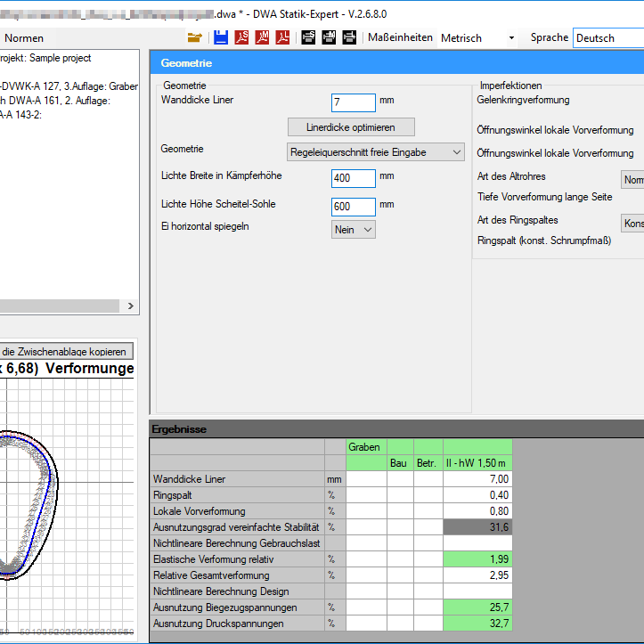The width and height of the screenshot is (644, 644).
Task: Click the Wanddicke Liner input field
Action: pos(353,102)
